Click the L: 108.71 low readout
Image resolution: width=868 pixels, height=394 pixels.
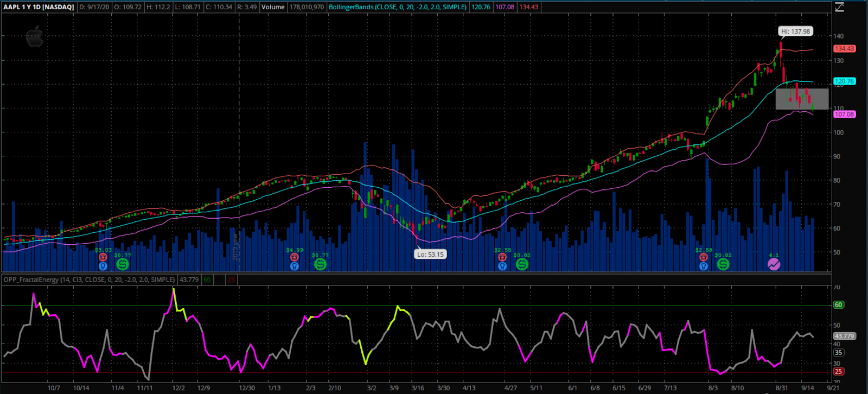pyautogui.click(x=188, y=7)
